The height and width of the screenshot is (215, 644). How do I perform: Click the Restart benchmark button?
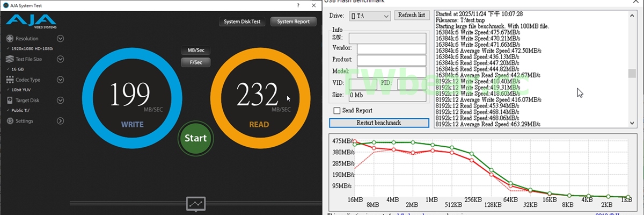click(x=378, y=123)
